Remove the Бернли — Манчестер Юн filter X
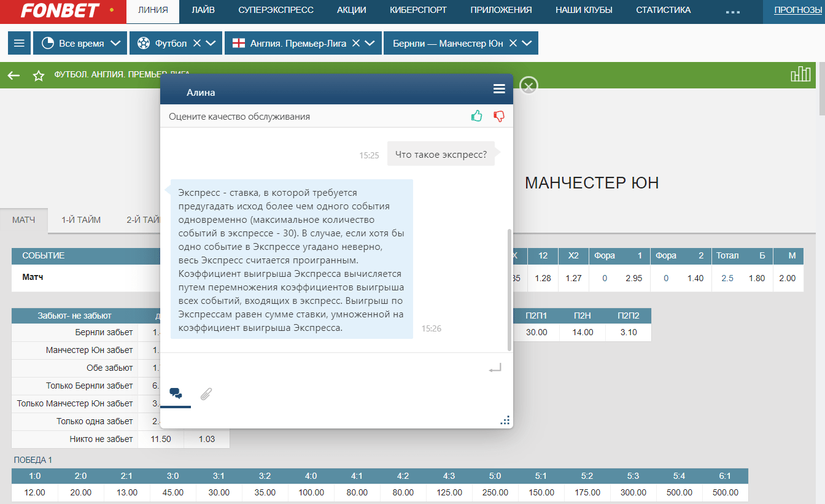825x504 pixels. 513,44
